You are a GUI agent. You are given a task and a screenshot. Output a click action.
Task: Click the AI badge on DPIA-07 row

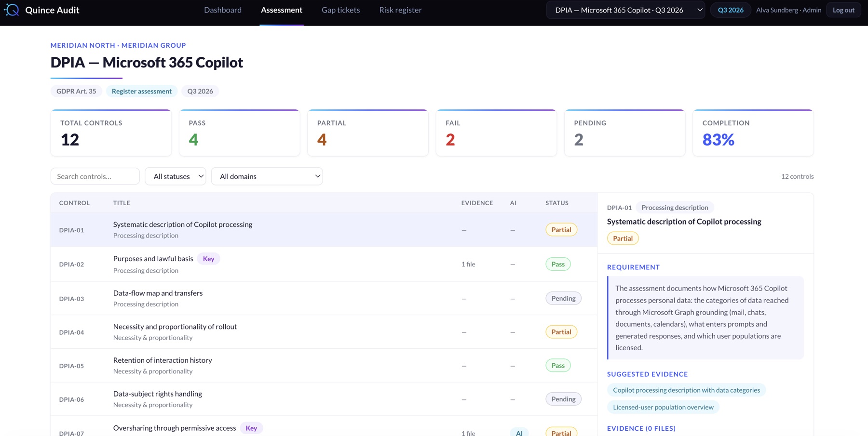tap(519, 432)
